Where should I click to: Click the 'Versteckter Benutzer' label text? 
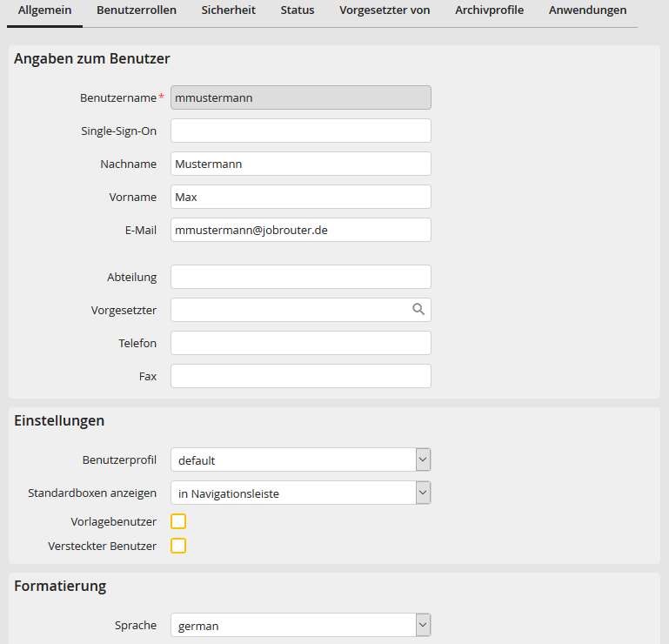pos(103,546)
